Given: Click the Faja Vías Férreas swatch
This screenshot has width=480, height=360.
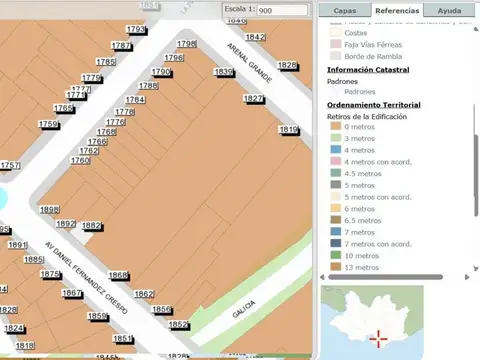Looking at the screenshot, I should (x=336, y=44).
